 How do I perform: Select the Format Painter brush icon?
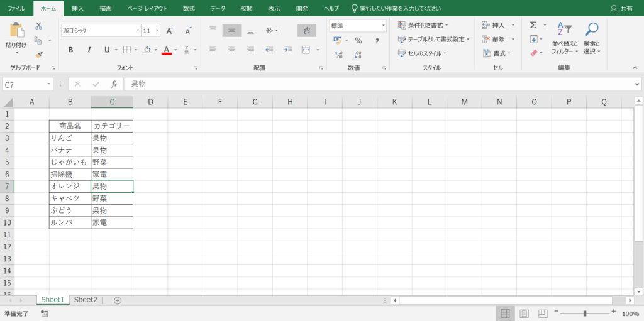point(38,55)
